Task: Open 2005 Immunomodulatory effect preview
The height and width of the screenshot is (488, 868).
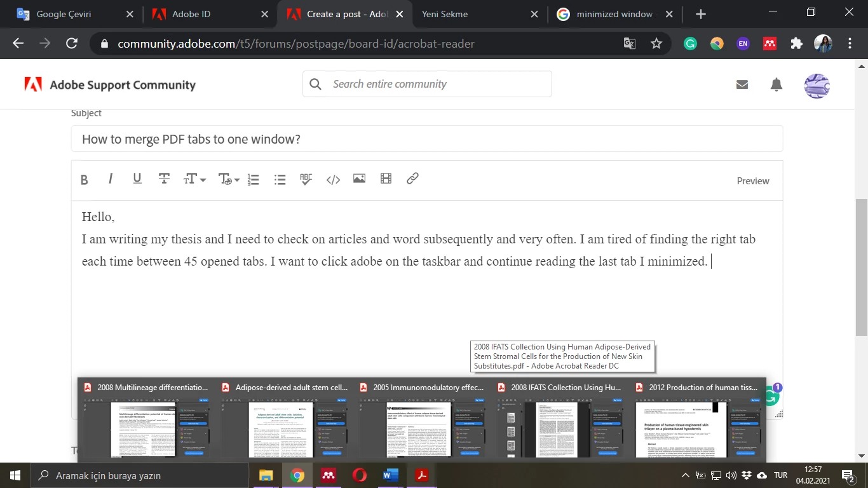Action: (x=423, y=420)
